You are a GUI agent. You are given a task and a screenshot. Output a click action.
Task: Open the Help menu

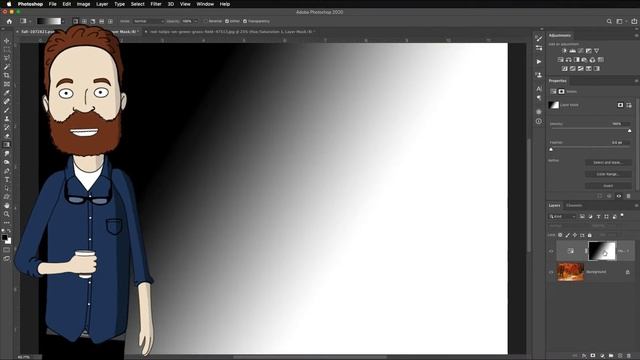coord(224,4)
